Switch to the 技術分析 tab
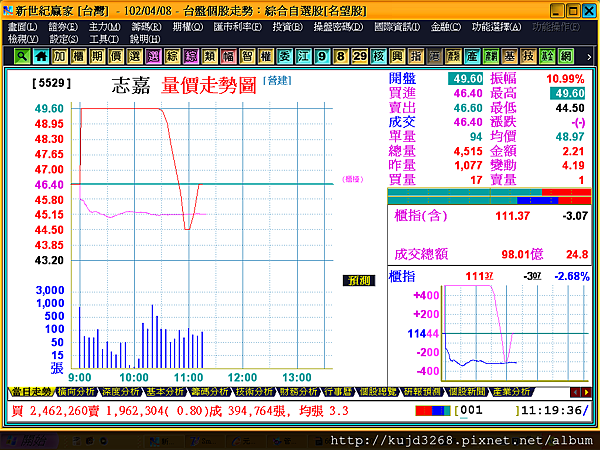The image size is (600, 450). (x=254, y=391)
